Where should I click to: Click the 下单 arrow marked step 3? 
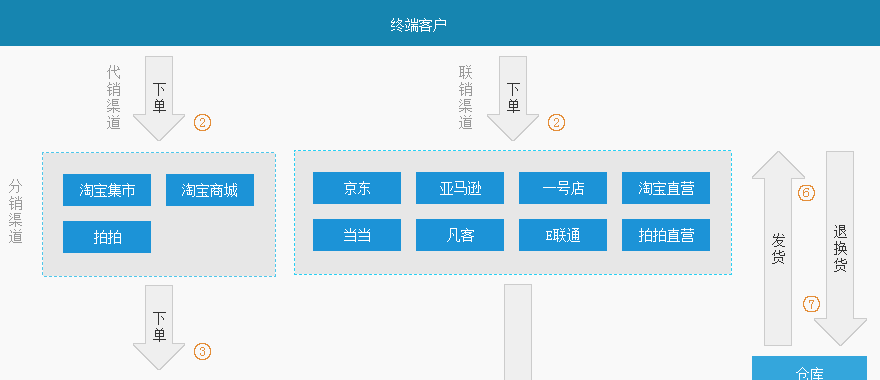tap(159, 328)
